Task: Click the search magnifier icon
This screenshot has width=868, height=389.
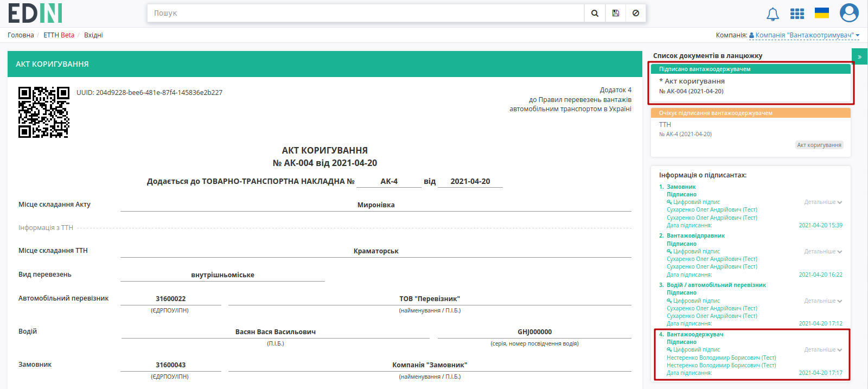Action: point(595,13)
